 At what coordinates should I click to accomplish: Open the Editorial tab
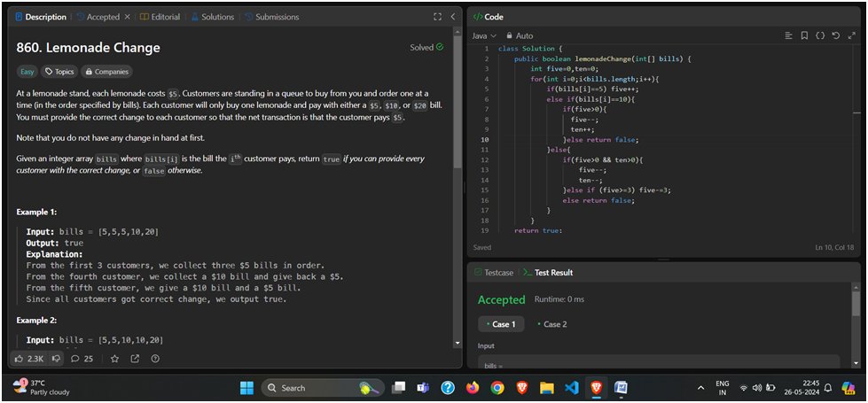(160, 17)
